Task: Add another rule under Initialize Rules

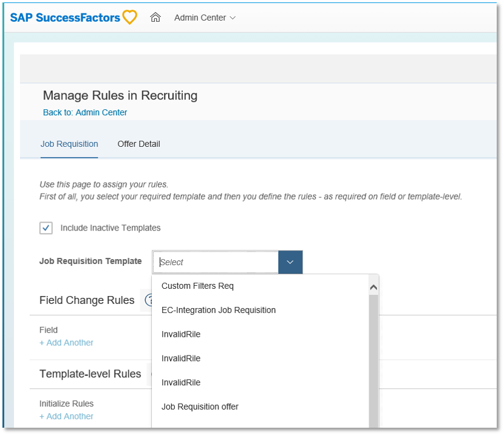Action: 66,416
